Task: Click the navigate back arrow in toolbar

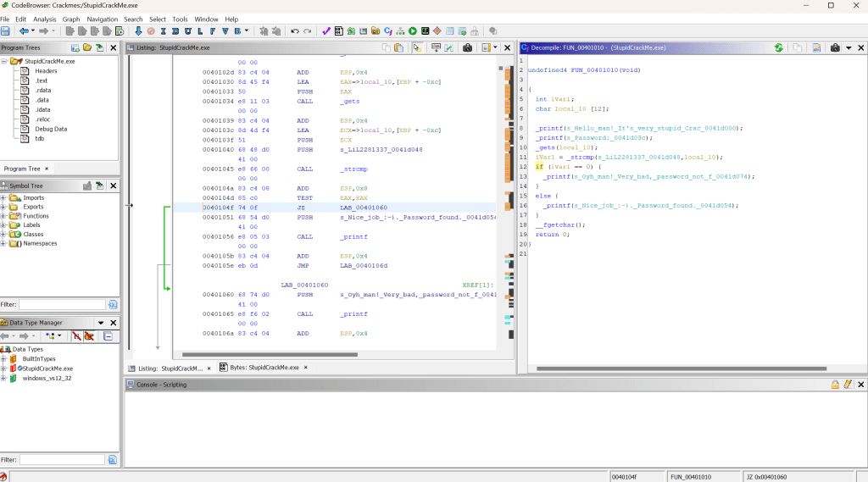Action: point(24,31)
